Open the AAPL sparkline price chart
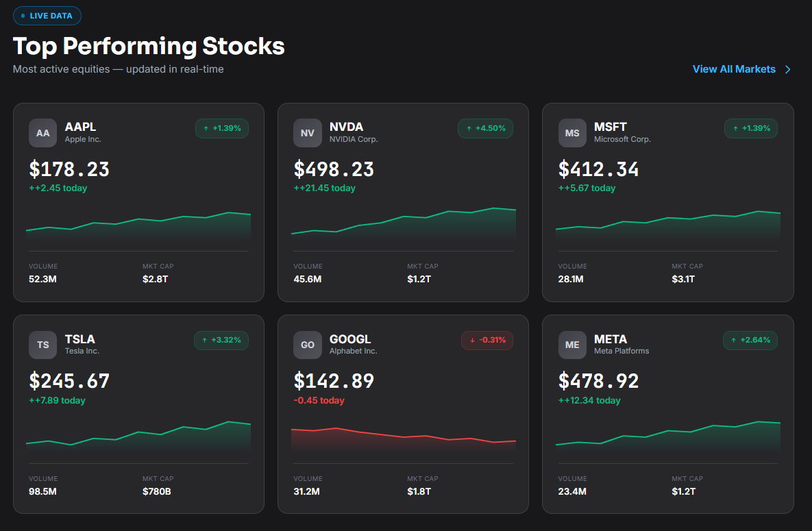 point(138,225)
